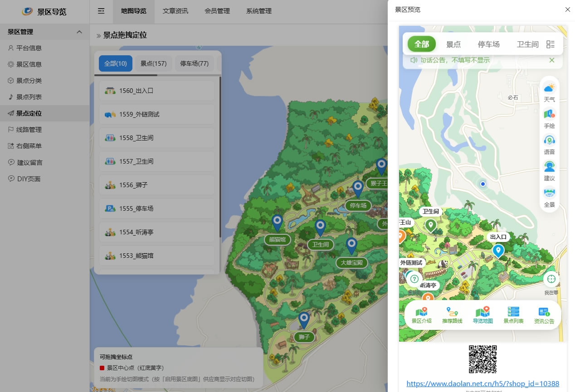Dismiss the announcement bar with X
575x392 pixels.
click(x=552, y=60)
